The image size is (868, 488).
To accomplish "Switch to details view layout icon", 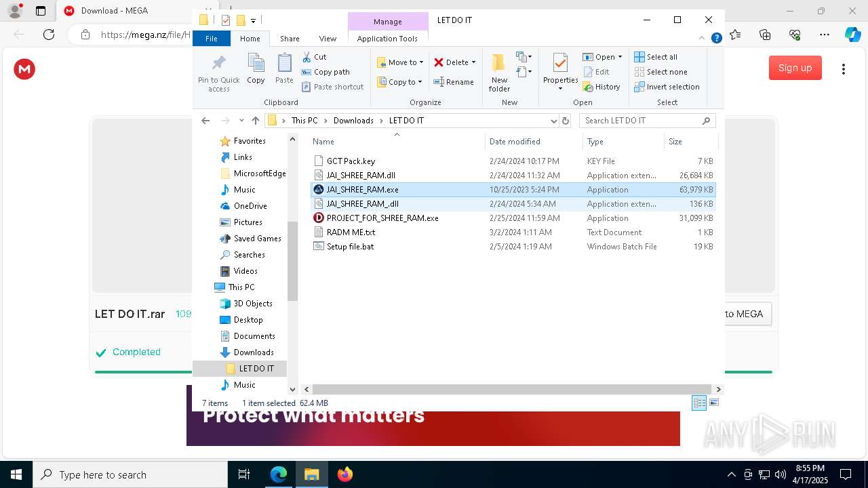I will click(699, 403).
